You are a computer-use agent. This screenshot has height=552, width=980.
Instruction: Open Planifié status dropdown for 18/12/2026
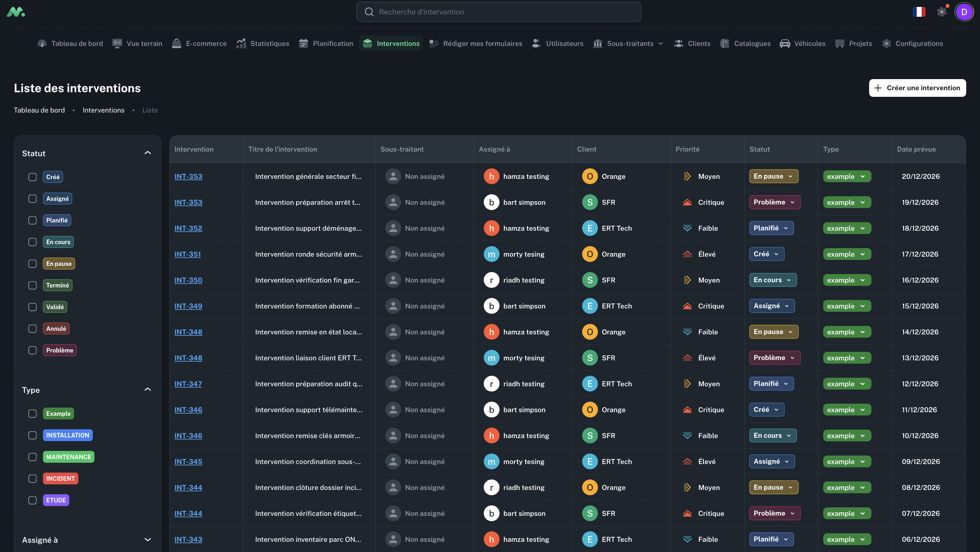pyautogui.click(x=771, y=228)
